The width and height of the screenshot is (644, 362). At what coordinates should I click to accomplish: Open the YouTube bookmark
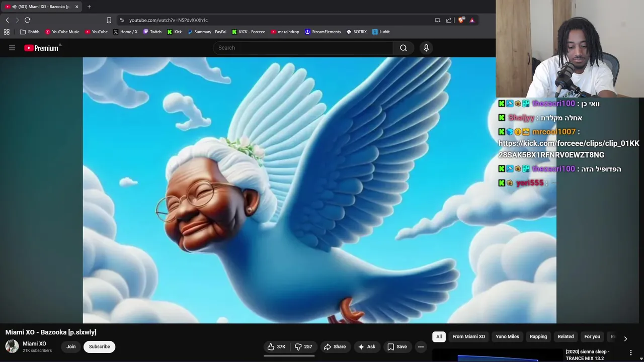click(x=96, y=32)
